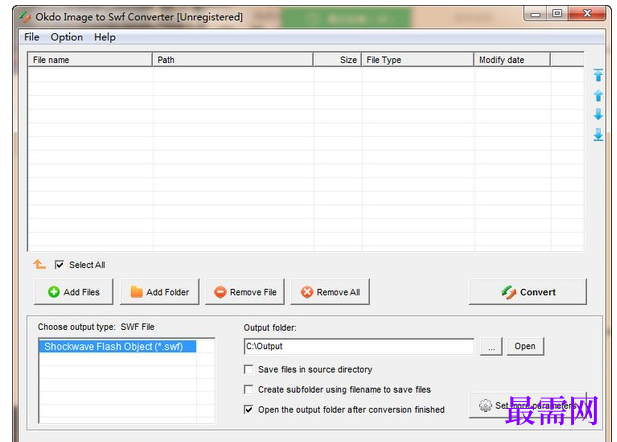Click the orange up-level arrow icon

39,264
